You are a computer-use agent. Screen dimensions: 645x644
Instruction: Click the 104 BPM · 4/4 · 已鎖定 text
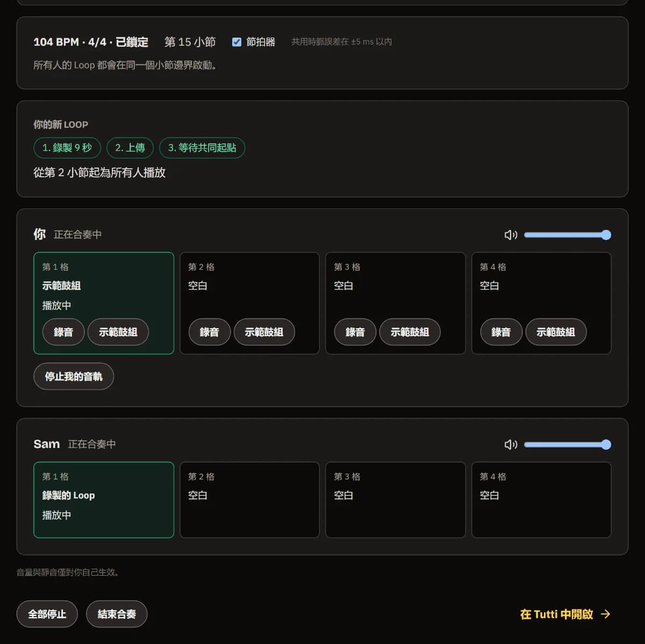coord(91,42)
